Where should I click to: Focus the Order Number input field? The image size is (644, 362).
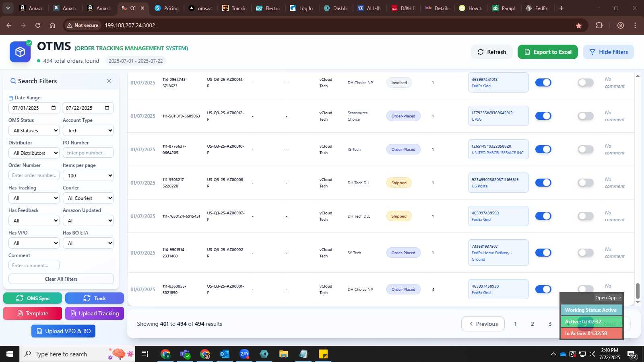click(x=34, y=175)
